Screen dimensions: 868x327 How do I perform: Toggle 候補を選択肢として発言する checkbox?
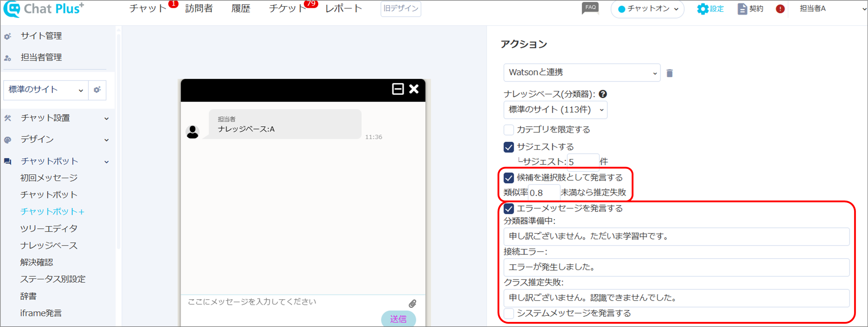[x=509, y=178]
